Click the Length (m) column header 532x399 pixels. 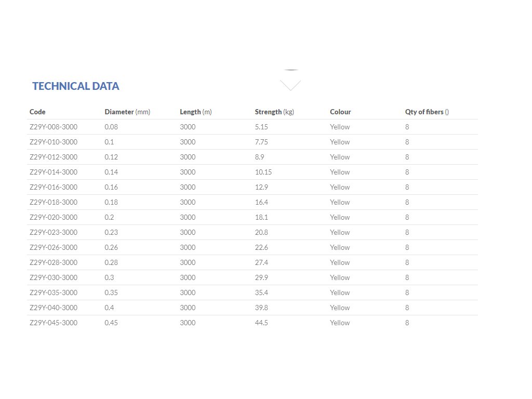pyautogui.click(x=196, y=112)
